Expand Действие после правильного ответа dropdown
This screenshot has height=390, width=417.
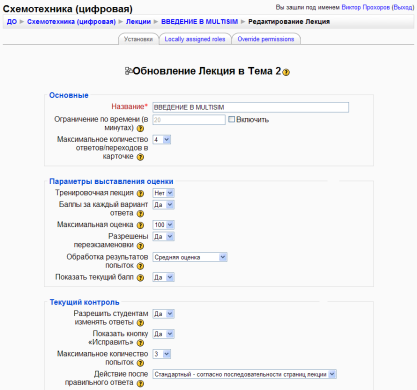[244, 374]
